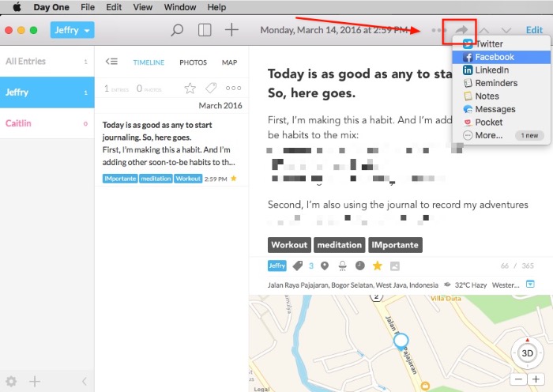Create new entry with plus icon
This screenshot has height=392, width=553.
[x=231, y=30]
